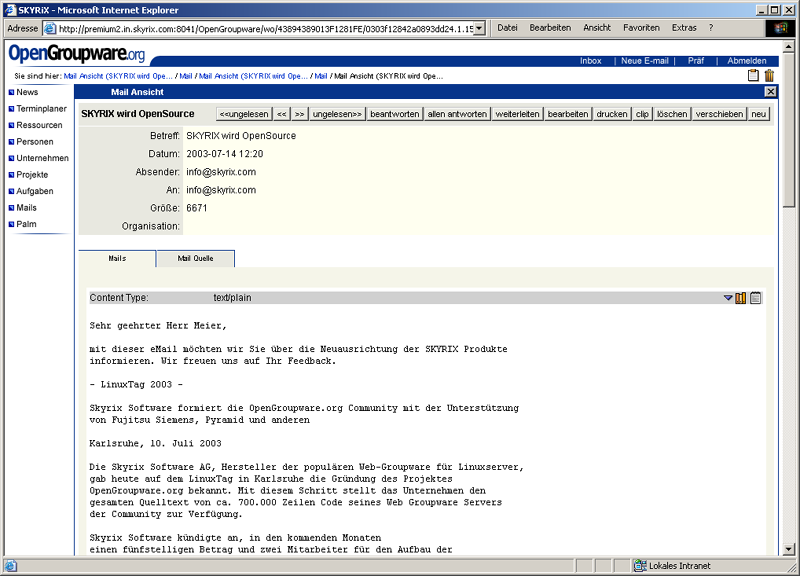Click the sender address after Absender
This screenshot has width=800, height=576.
point(221,172)
